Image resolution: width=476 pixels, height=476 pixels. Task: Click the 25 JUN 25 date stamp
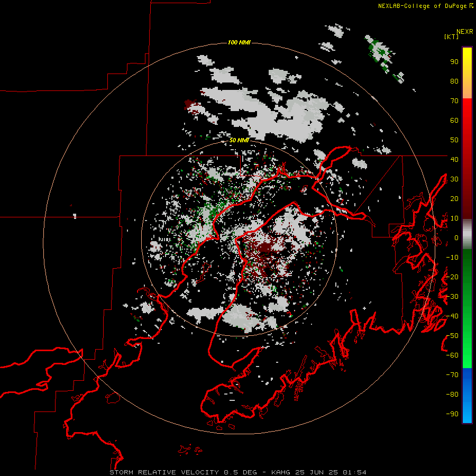[x=317, y=472]
